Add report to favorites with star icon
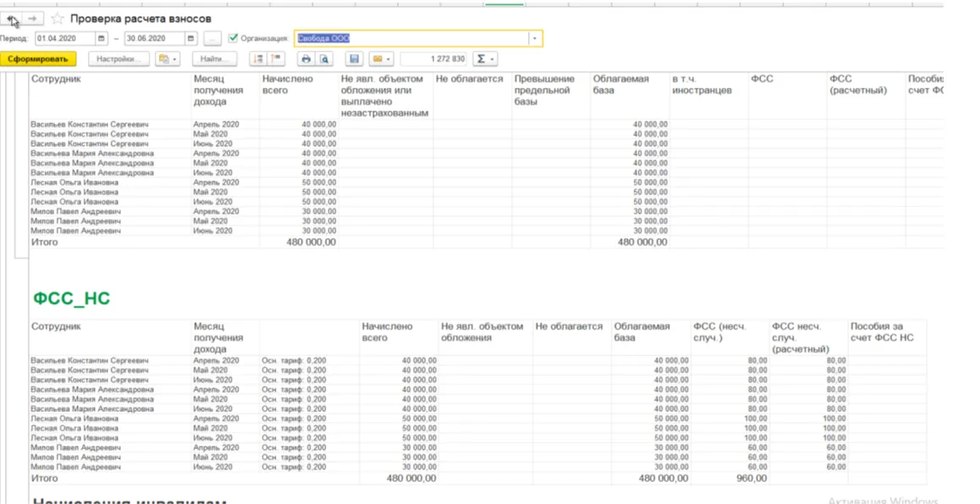Viewport: 980px width, 504px height. (x=57, y=19)
